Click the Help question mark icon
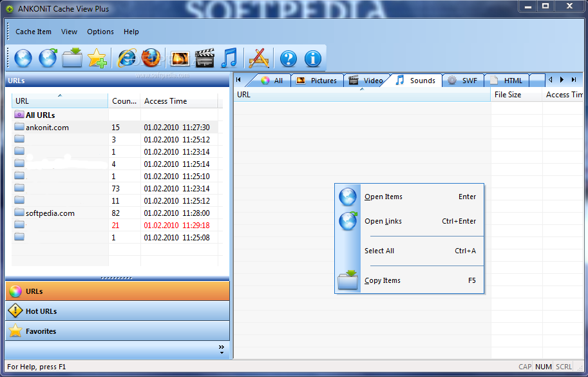 [x=289, y=59]
